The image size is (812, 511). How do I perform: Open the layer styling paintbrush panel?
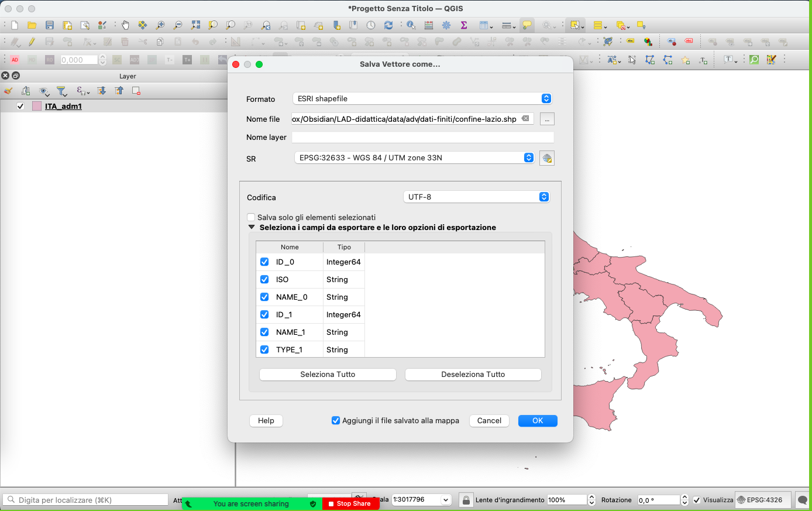(8, 91)
